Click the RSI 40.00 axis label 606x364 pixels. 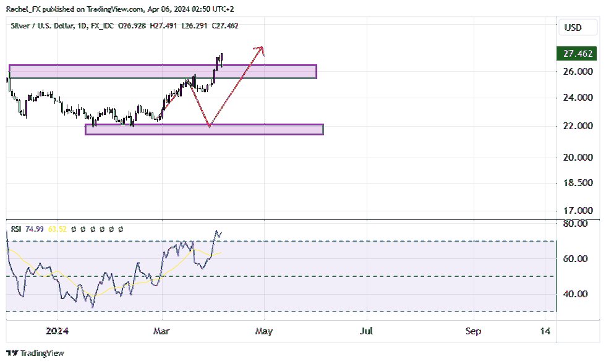coord(576,294)
